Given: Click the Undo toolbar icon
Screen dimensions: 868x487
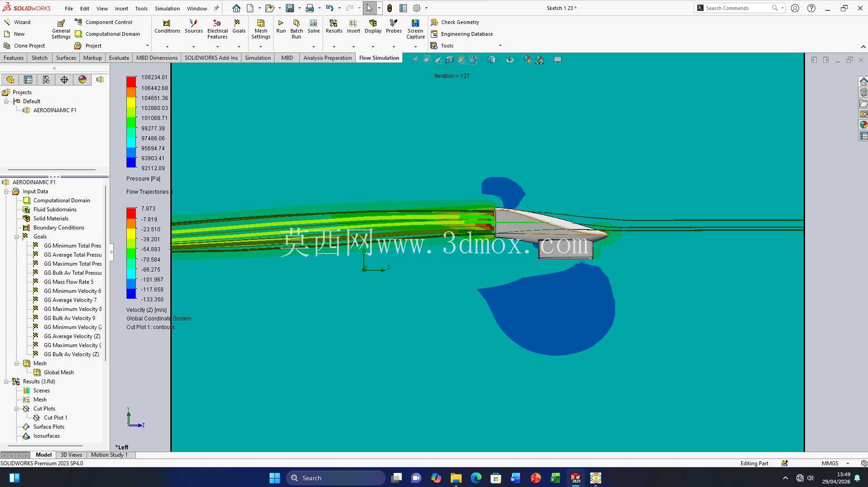Looking at the screenshot, I should point(330,8).
